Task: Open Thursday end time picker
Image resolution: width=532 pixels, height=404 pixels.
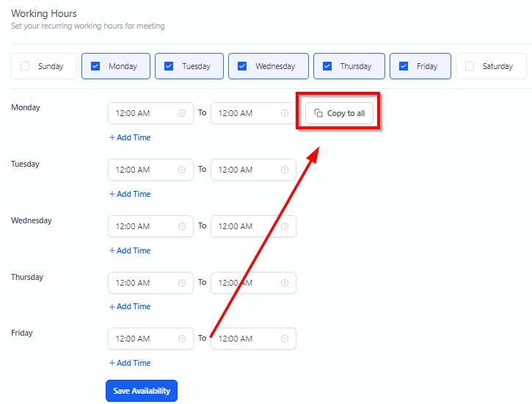Action: point(246,283)
